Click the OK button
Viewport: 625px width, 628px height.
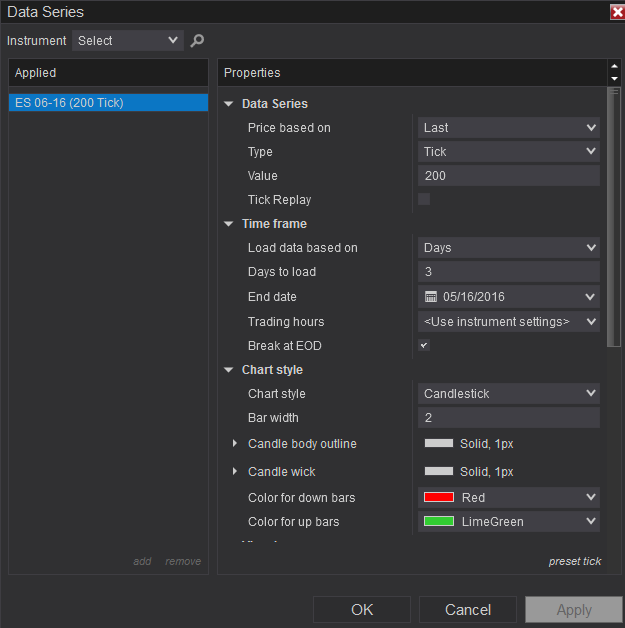tap(362, 610)
